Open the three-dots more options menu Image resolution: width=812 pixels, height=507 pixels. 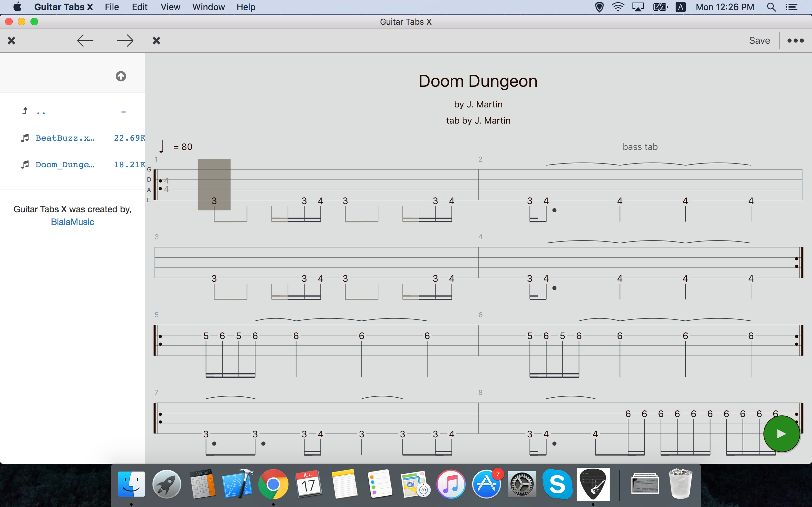click(x=795, y=41)
